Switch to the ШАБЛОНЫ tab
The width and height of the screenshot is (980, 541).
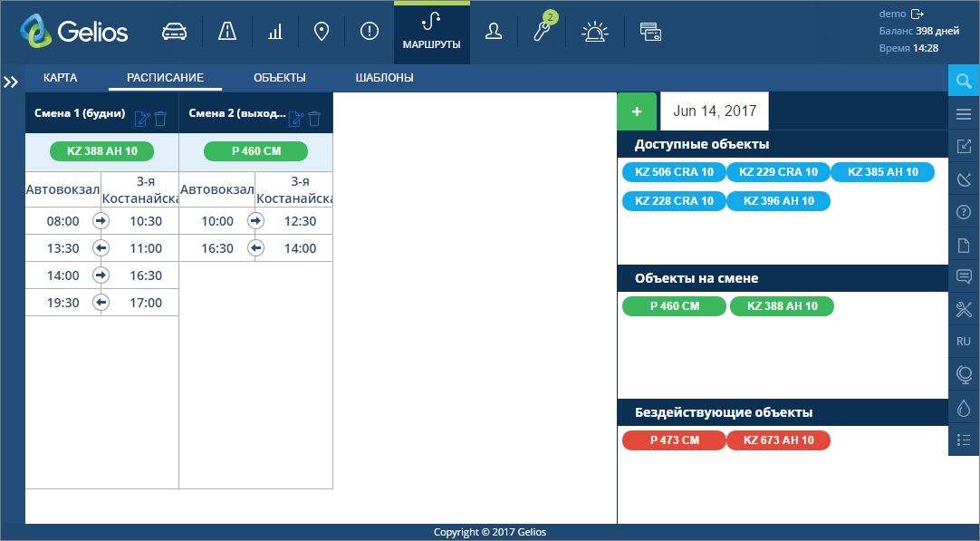click(385, 78)
